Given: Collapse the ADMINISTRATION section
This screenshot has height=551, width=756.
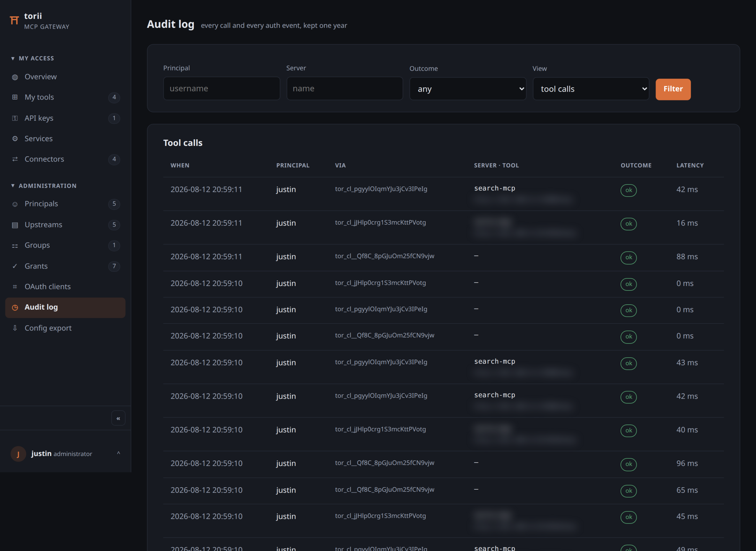Looking at the screenshot, I should 44,186.
